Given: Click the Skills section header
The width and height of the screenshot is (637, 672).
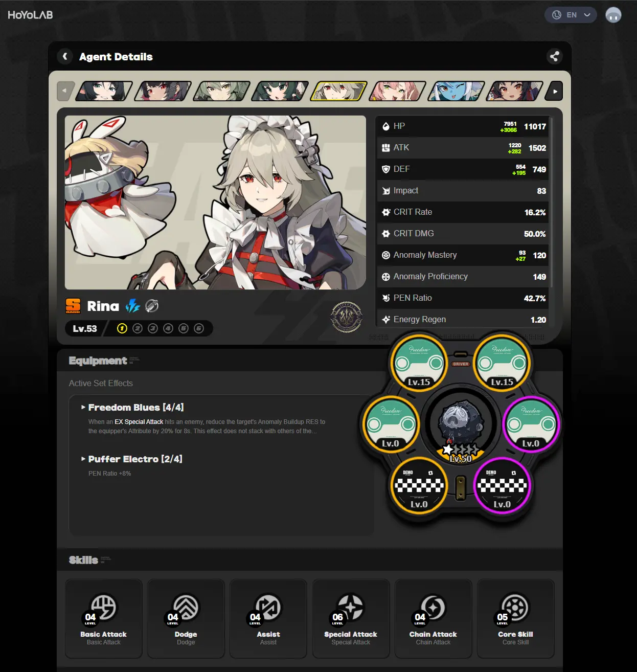Looking at the screenshot, I should (x=83, y=560).
